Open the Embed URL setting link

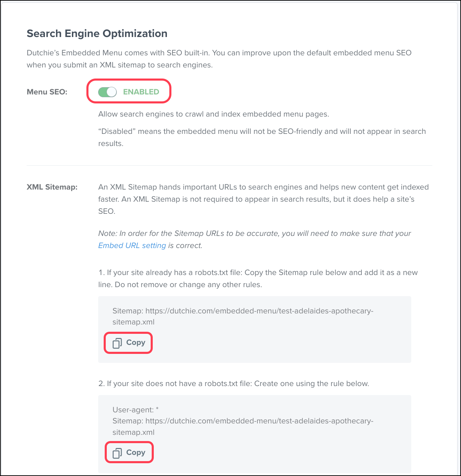pyautogui.click(x=132, y=245)
